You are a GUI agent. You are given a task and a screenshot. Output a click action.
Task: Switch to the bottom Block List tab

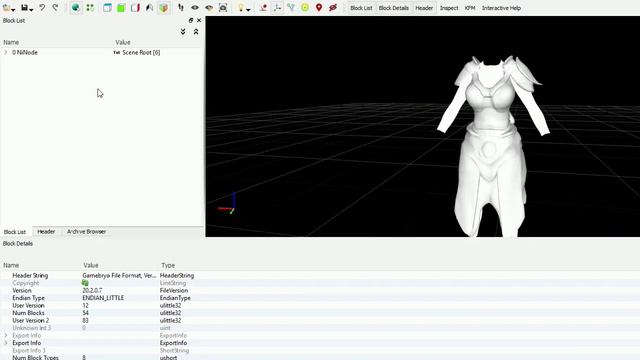pyautogui.click(x=15, y=231)
